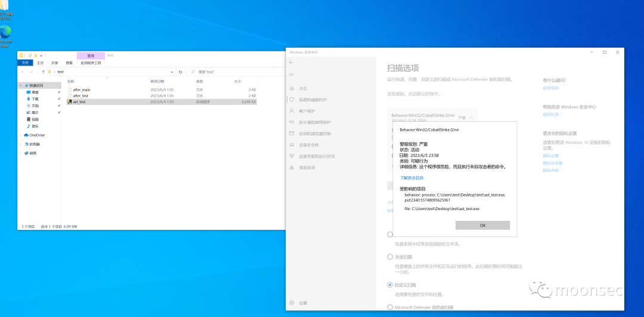The height and width of the screenshot is (317, 644).
Task: Open 设置 gear in Windows Security sidebar
Action: click(303, 303)
